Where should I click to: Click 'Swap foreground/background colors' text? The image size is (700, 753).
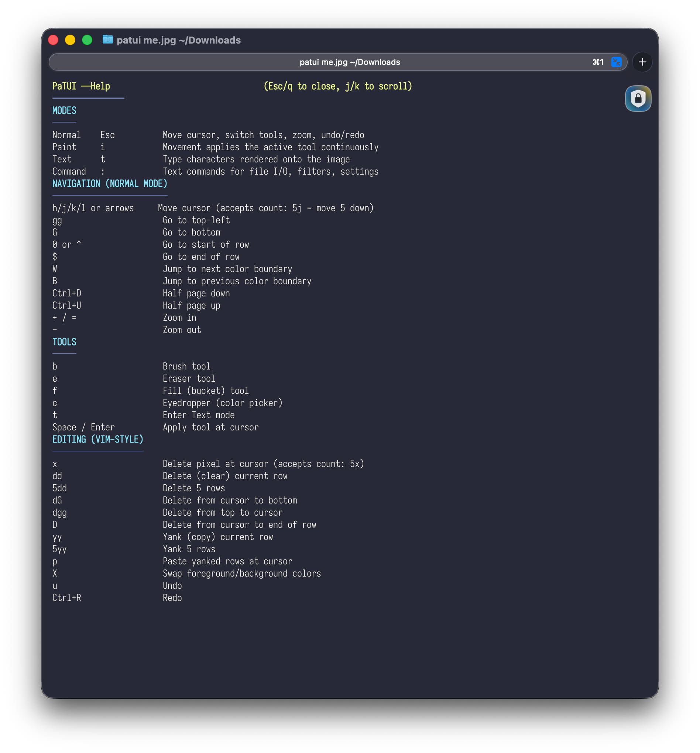tap(242, 574)
